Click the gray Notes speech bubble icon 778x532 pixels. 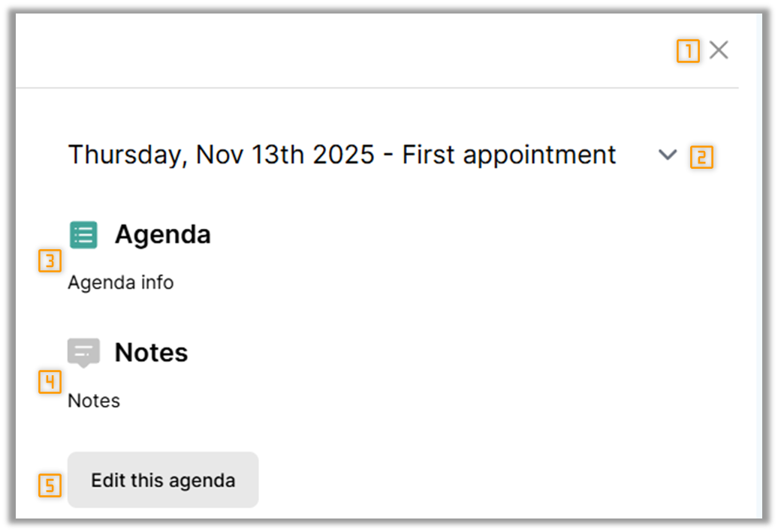coord(83,351)
